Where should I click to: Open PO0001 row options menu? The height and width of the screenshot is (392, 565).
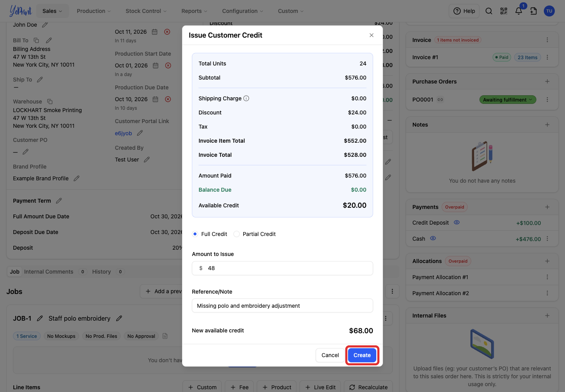[547, 100]
